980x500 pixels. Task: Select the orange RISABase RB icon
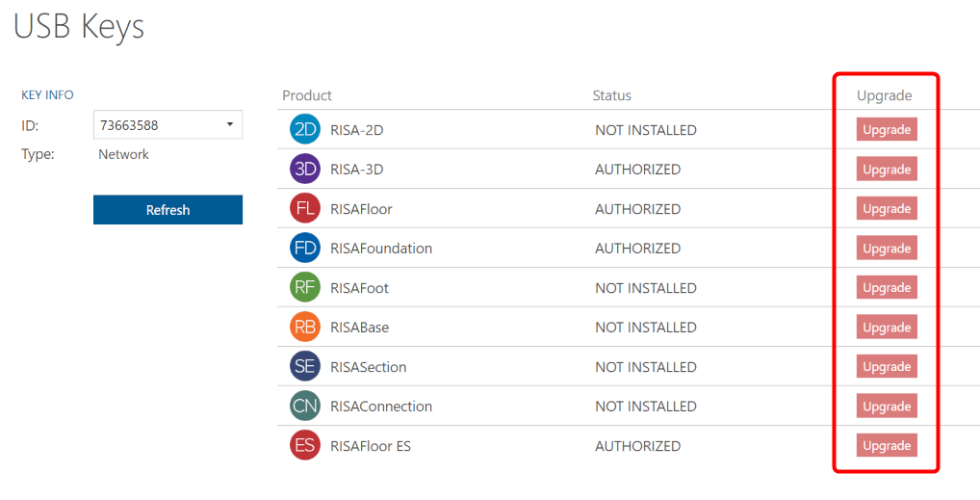point(305,328)
